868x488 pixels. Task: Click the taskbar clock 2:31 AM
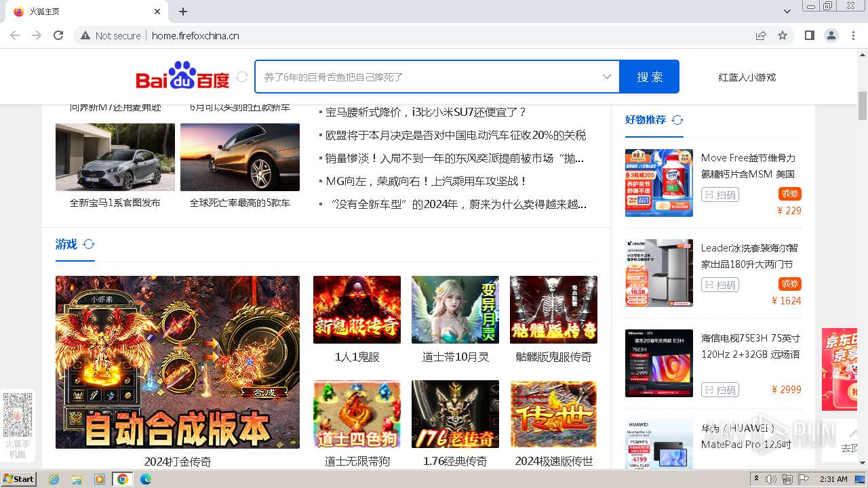[833, 479]
